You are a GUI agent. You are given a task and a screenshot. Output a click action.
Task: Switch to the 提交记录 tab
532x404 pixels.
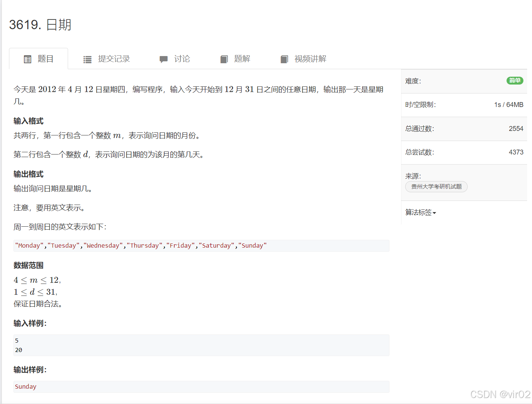[x=113, y=59]
